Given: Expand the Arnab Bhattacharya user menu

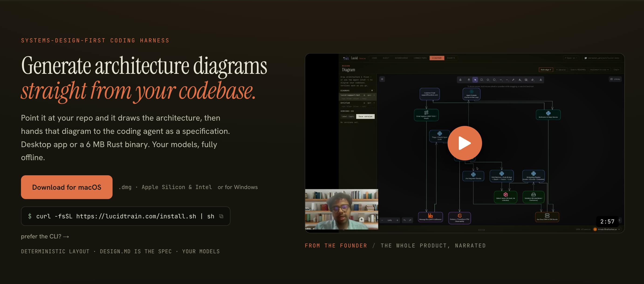Looking at the screenshot, I should [x=607, y=229].
